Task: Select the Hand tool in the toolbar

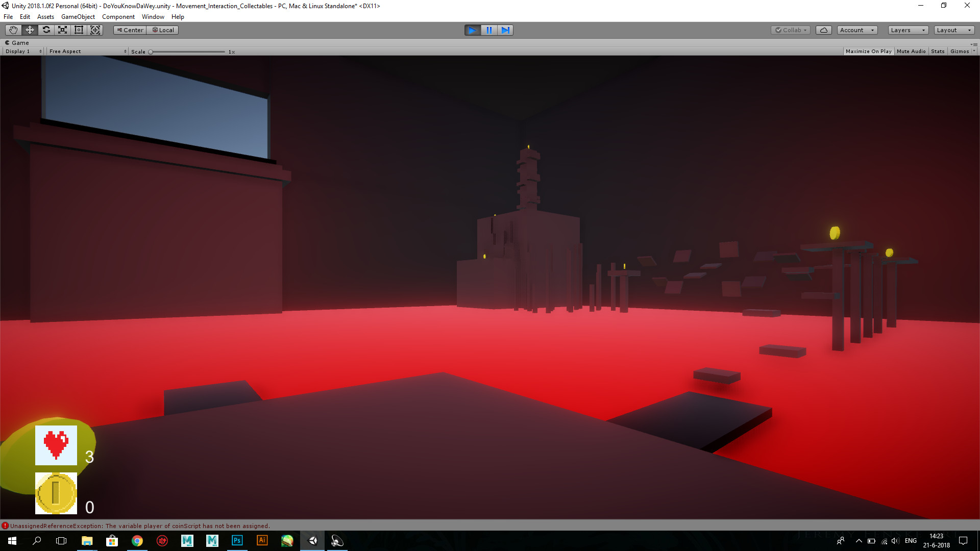Action: tap(13, 30)
